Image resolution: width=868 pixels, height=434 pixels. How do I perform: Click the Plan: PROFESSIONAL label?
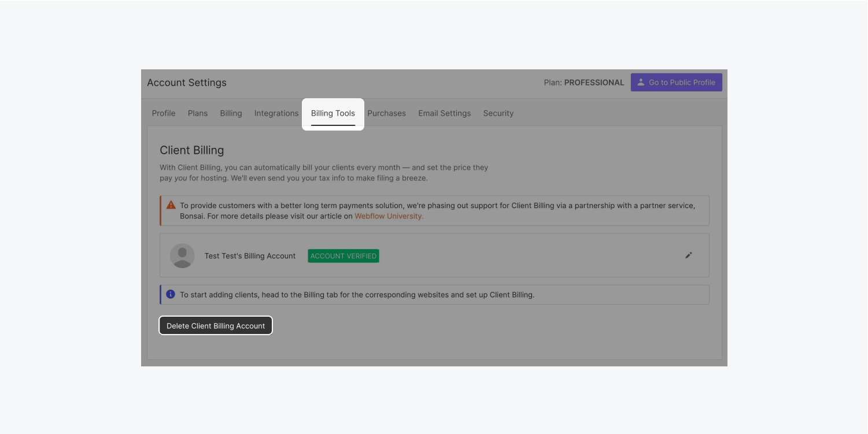coord(584,83)
